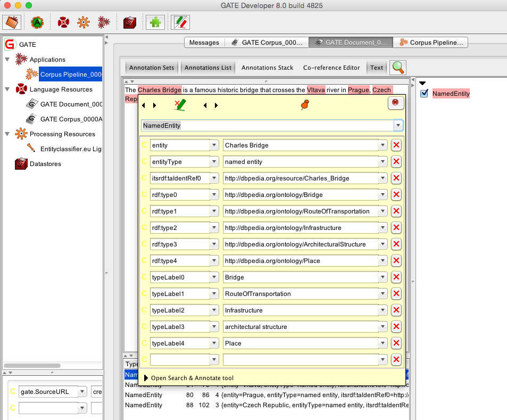Close the annotation editor popup
Screen dimensions: 507x420
395,103
